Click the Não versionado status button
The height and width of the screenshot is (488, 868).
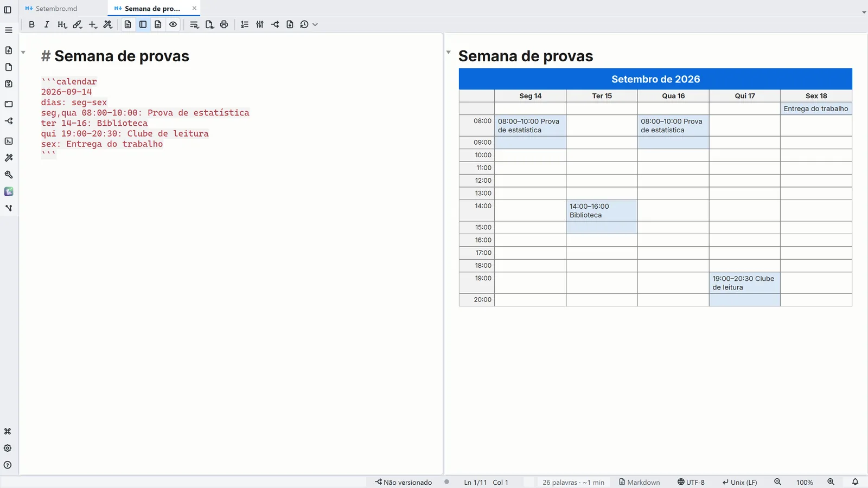(x=403, y=482)
